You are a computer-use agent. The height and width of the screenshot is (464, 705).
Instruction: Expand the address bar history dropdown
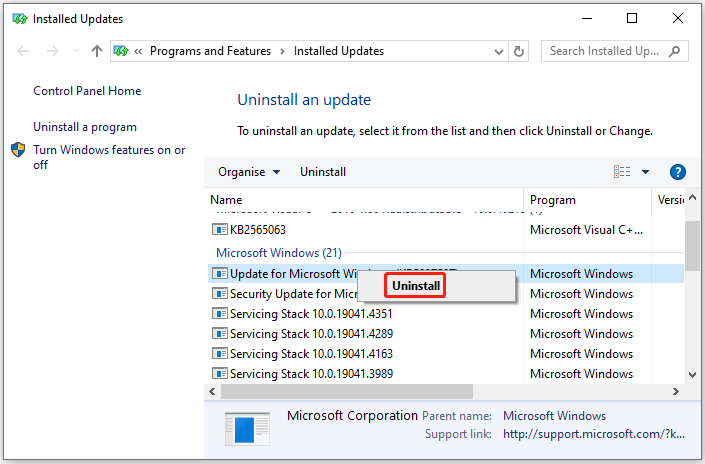pyautogui.click(x=499, y=52)
